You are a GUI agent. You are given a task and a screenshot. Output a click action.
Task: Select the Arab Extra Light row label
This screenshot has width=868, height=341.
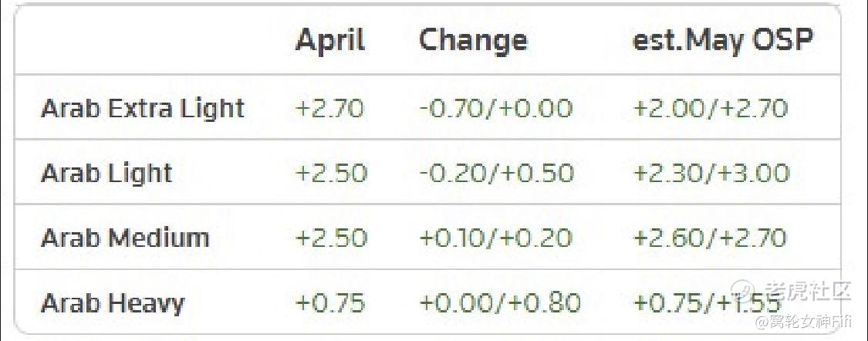[143, 109]
